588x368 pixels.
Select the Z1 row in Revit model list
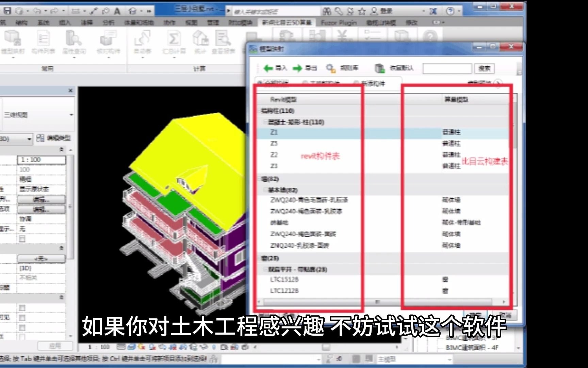tap(383, 132)
